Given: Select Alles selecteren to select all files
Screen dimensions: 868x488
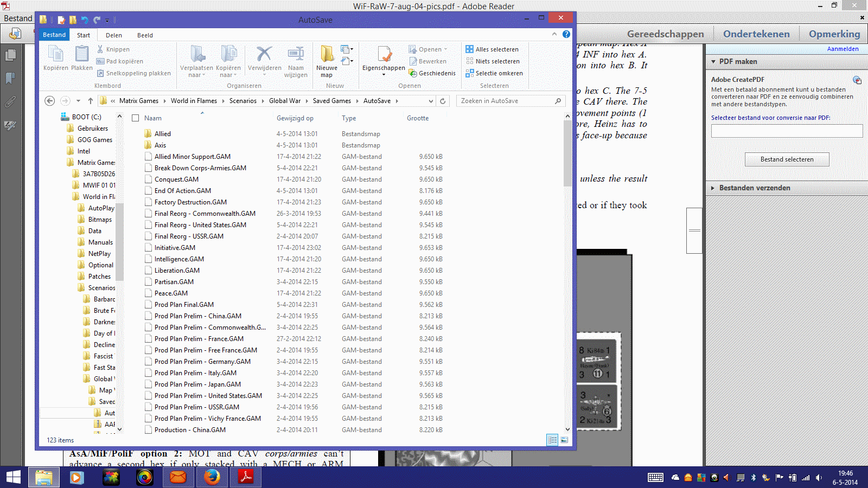Looking at the screenshot, I should coord(493,49).
